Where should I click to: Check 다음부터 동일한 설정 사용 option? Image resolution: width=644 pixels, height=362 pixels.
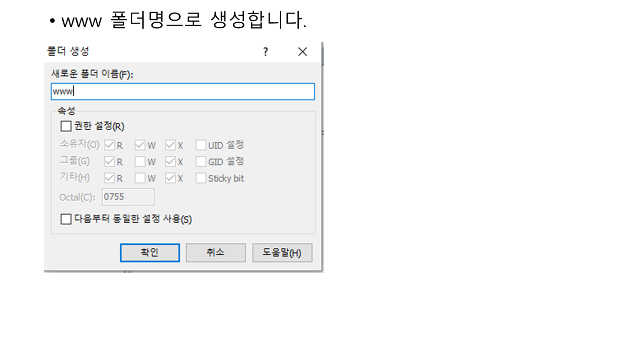coord(66,219)
